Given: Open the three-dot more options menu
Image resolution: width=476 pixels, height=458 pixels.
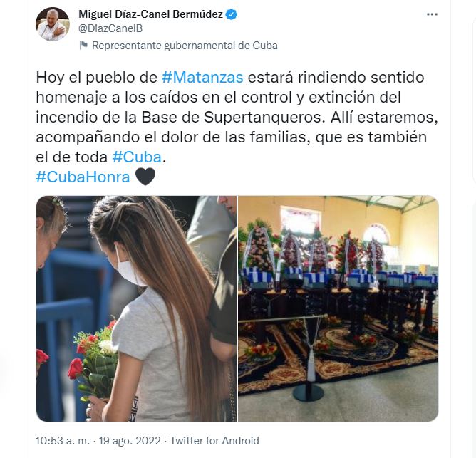Looking at the screenshot, I should click(432, 14).
